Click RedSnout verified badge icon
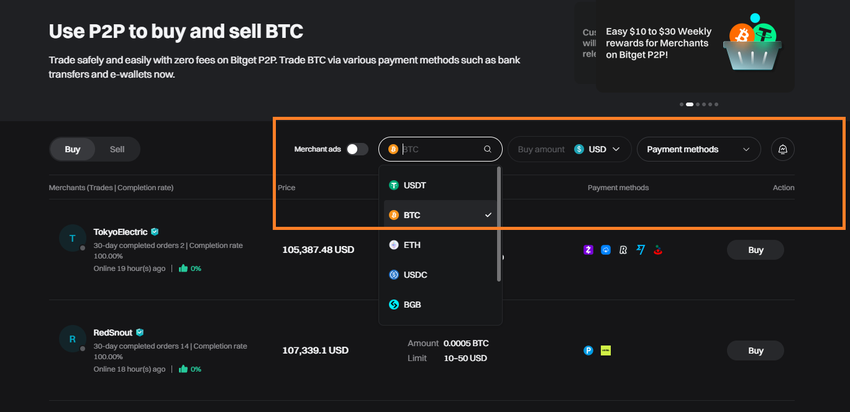 (140, 332)
